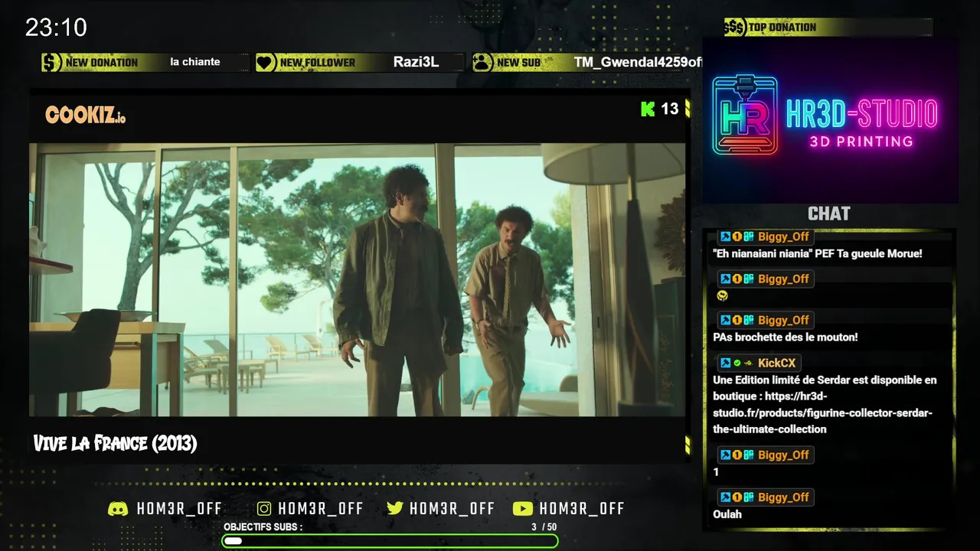
Task: Click the Biggy_Off username above the mouton message
Action: point(783,321)
